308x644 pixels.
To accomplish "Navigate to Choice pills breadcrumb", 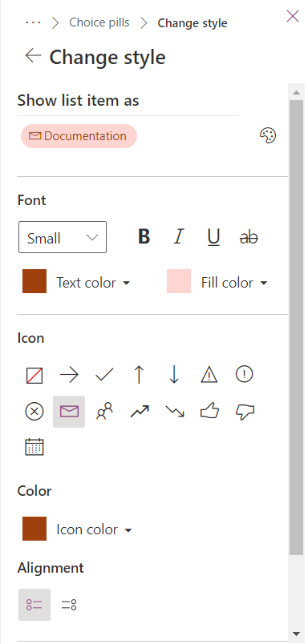I will [x=99, y=22].
